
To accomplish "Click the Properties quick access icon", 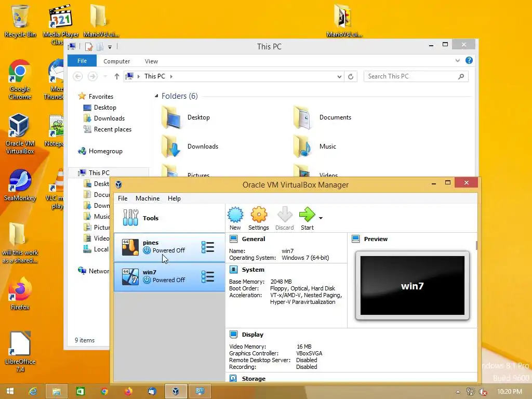I will tap(88, 47).
